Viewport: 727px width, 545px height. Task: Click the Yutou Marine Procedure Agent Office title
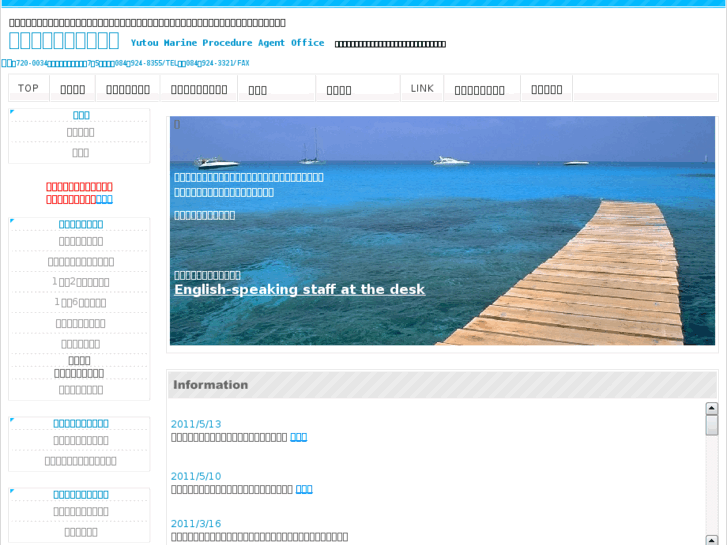(227, 43)
